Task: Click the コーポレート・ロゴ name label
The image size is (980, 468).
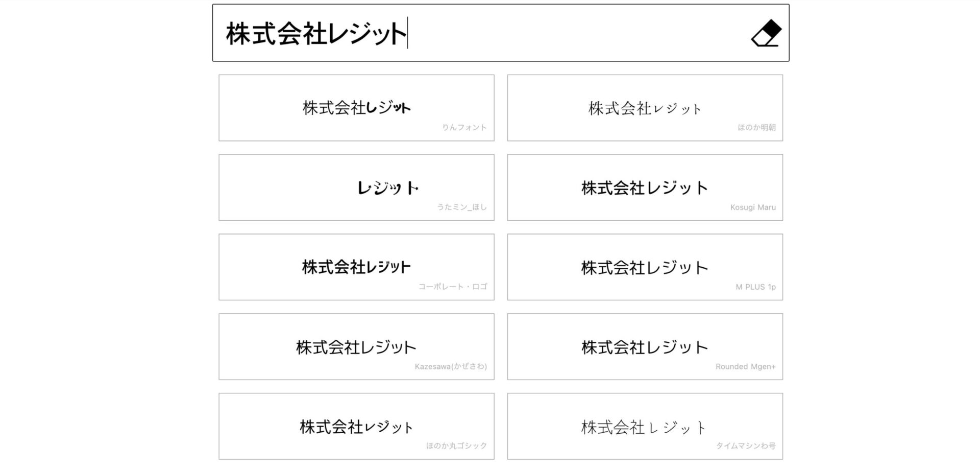Action: (453, 287)
